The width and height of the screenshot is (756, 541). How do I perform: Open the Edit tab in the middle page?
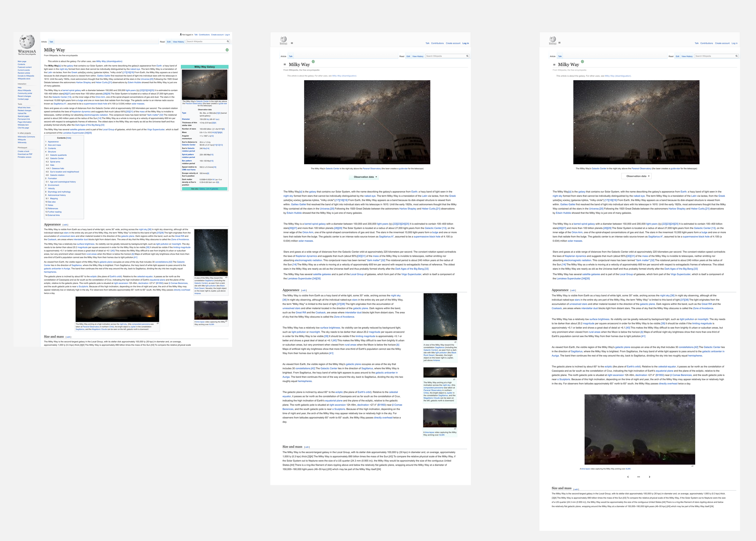pyautogui.click(x=408, y=56)
